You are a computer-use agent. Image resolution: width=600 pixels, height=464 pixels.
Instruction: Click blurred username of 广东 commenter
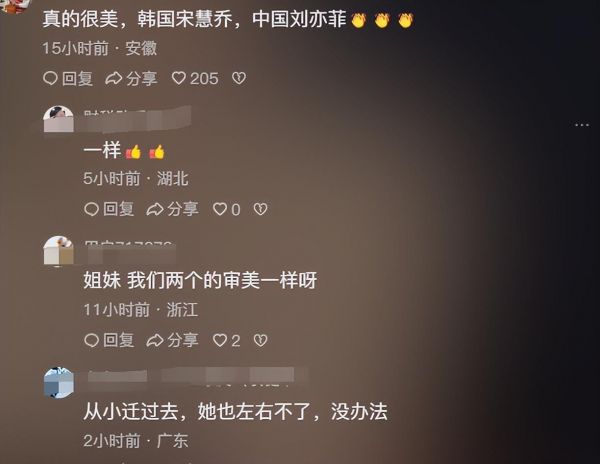coord(197,377)
